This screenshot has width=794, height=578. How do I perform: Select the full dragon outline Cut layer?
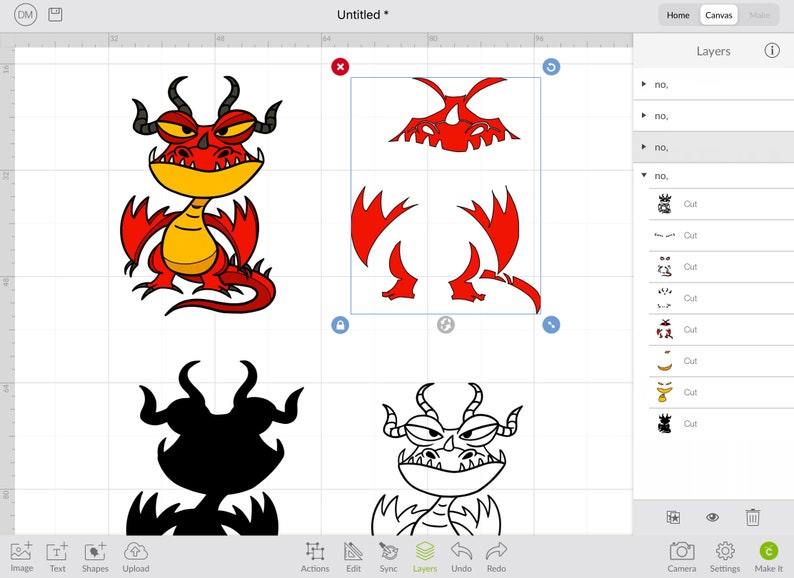click(721, 204)
